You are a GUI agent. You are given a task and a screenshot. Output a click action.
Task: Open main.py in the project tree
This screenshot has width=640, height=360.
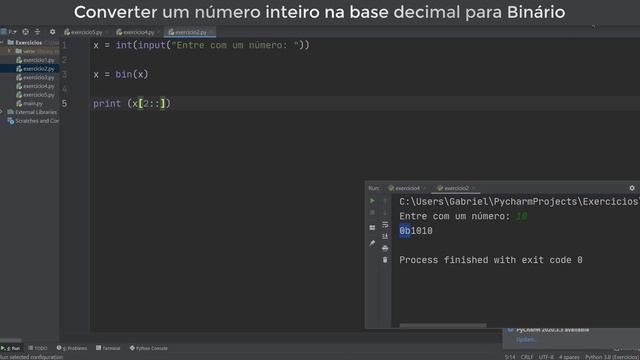29,104
